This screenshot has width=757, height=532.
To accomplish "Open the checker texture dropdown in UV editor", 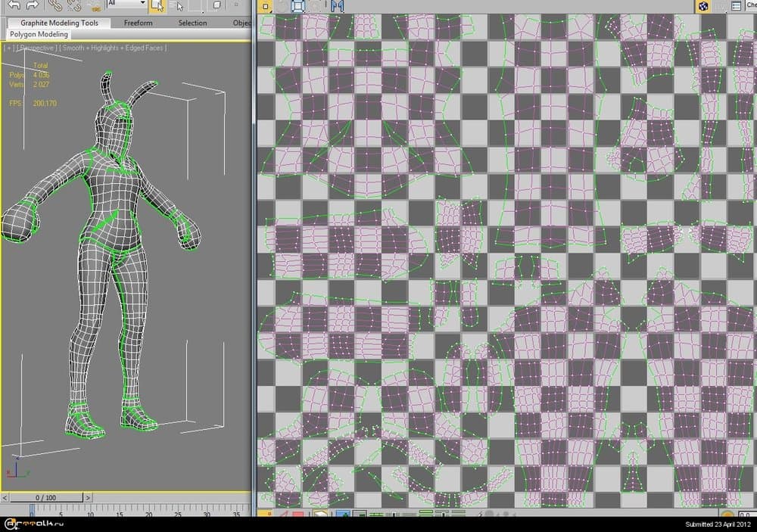I will [x=752, y=5].
